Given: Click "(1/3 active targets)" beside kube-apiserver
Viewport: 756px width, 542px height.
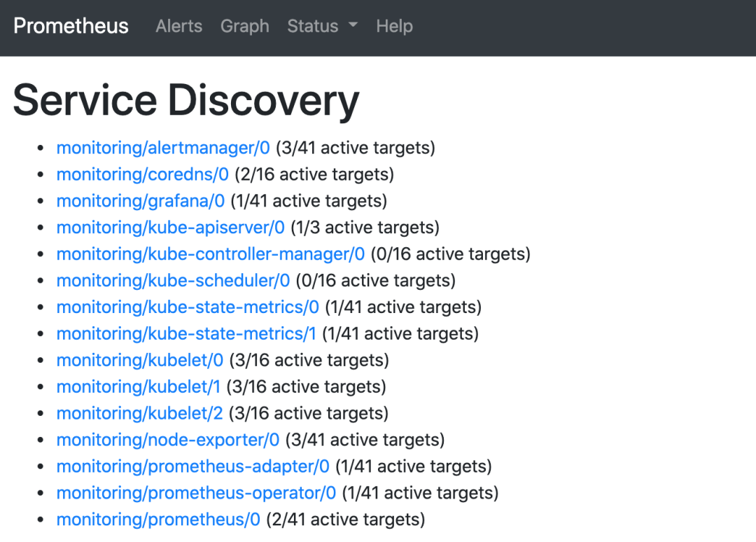Looking at the screenshot, I should (365, 228).
